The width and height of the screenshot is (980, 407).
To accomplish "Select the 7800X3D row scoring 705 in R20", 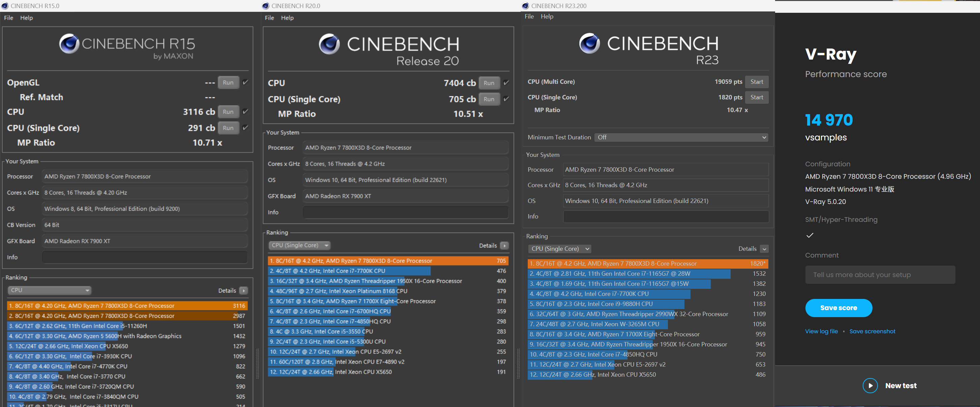I will click(x=388, y=261).
